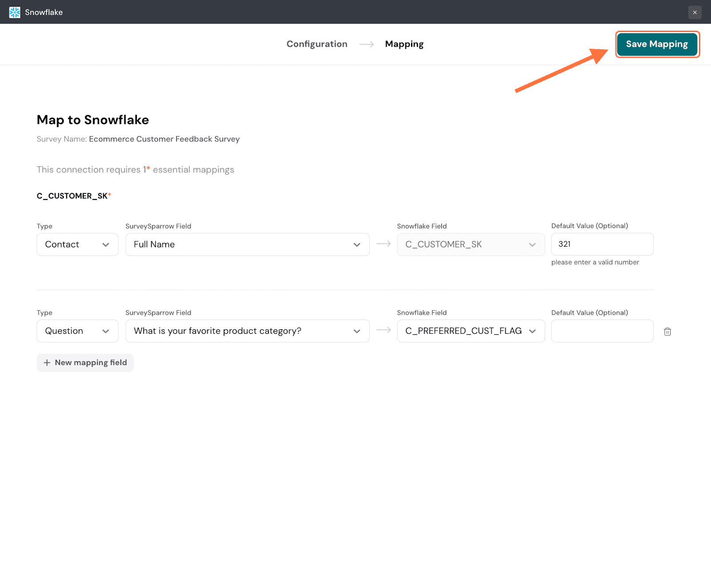Click the arrow between Configuration and Mapping
This screenshot has width=711, height=588.
tap(366, 44)
